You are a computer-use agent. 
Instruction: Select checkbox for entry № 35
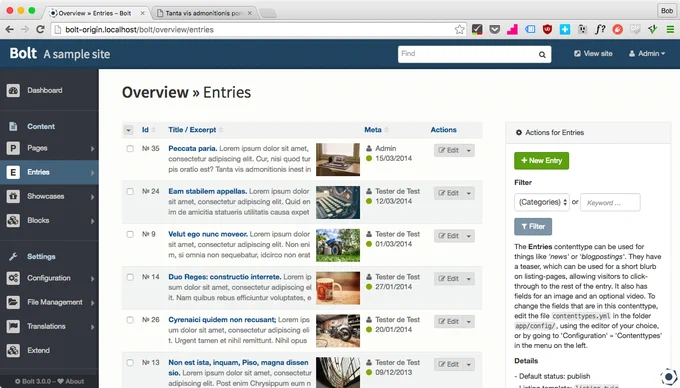pos(130,149)
